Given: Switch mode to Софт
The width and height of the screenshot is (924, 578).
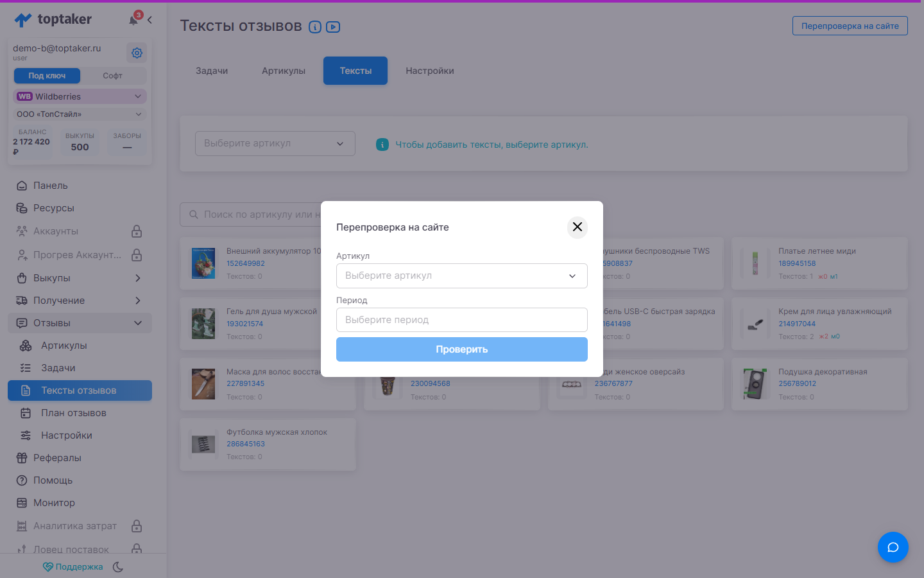Looking at the screenshot, I should [113, 76].
